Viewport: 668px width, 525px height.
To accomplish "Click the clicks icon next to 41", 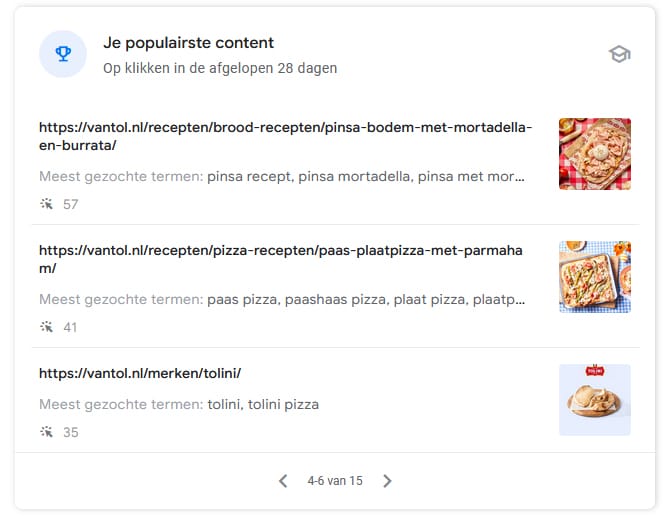I will click(x=46, y=327).
